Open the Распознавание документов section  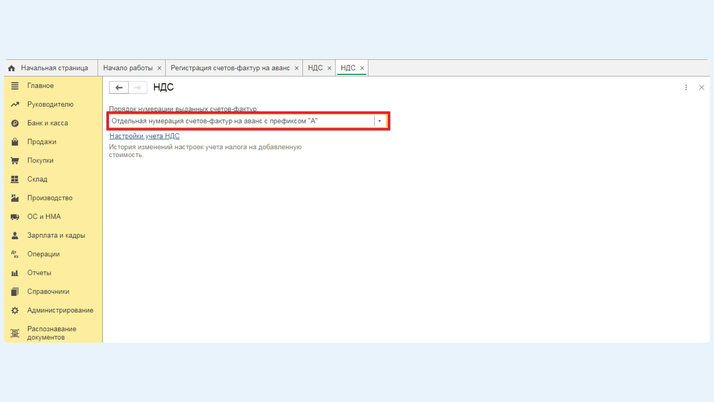pyautogui.click(x=52, y=333)
